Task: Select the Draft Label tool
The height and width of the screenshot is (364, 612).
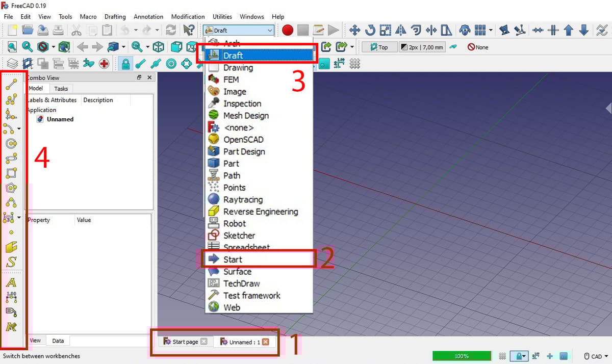Action: [11, 312]
